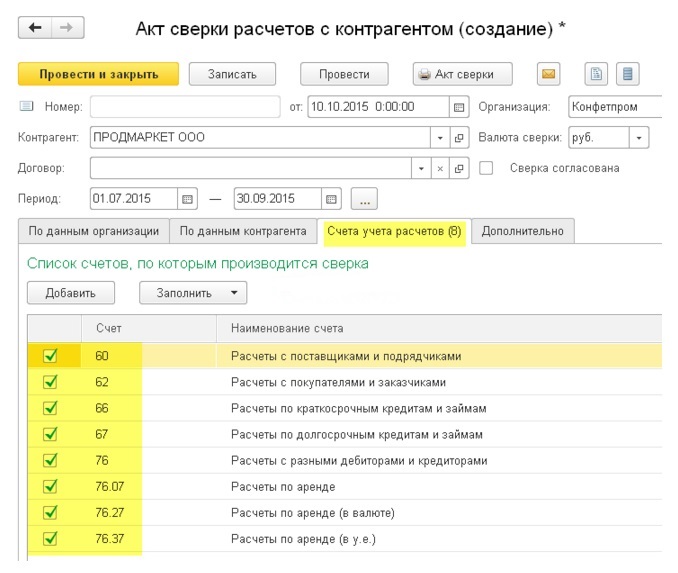Go forward with the right arrow button
The width and height of the screenshot is (678, 573).
pyautogui.click(x=67, y=28)
